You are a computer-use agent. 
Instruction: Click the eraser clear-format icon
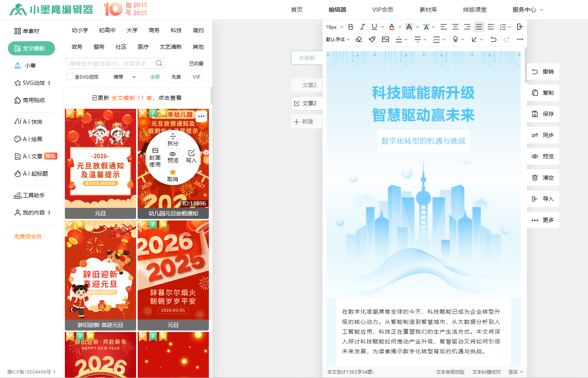coord(359,39)
